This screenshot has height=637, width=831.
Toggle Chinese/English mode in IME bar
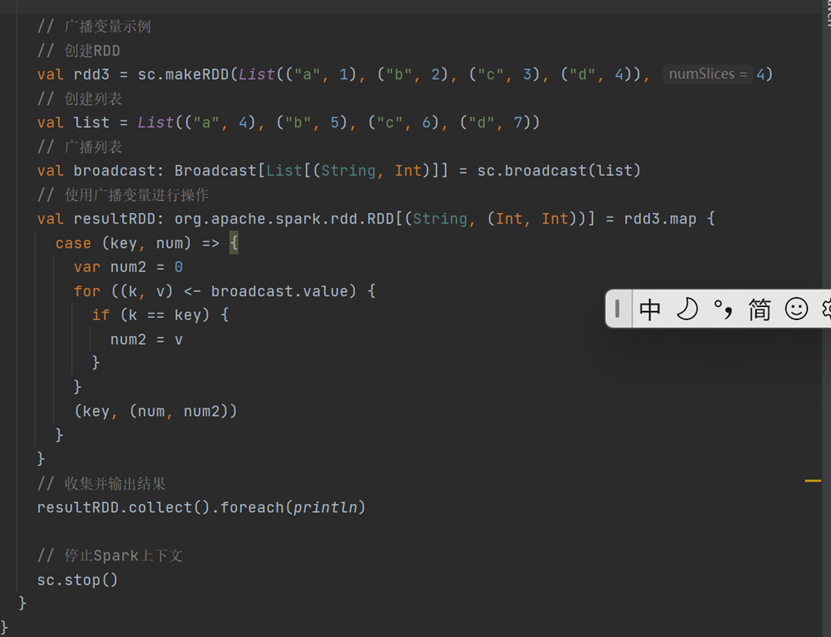click(650, 309)
